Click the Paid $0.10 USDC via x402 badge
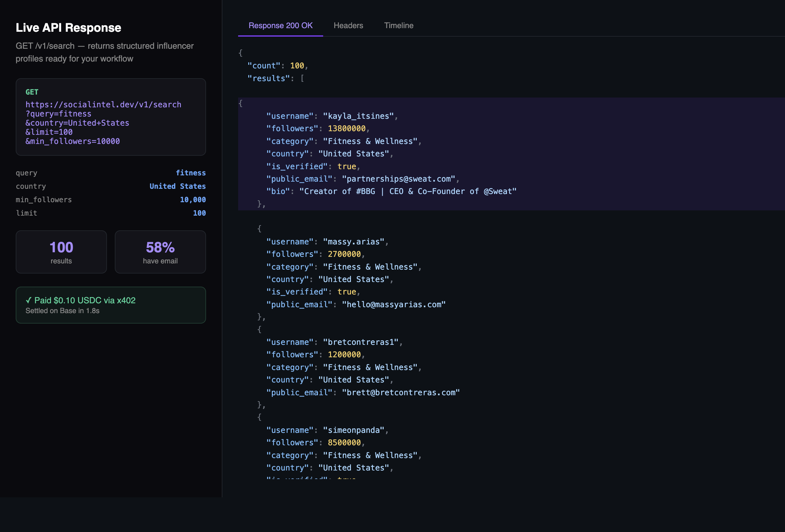The image size is (785, 532). pyautogui.click(x=111, y=304)
